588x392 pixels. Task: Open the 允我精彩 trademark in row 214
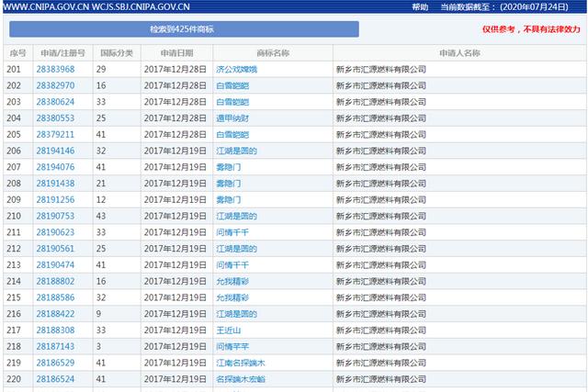coord(232,281)
